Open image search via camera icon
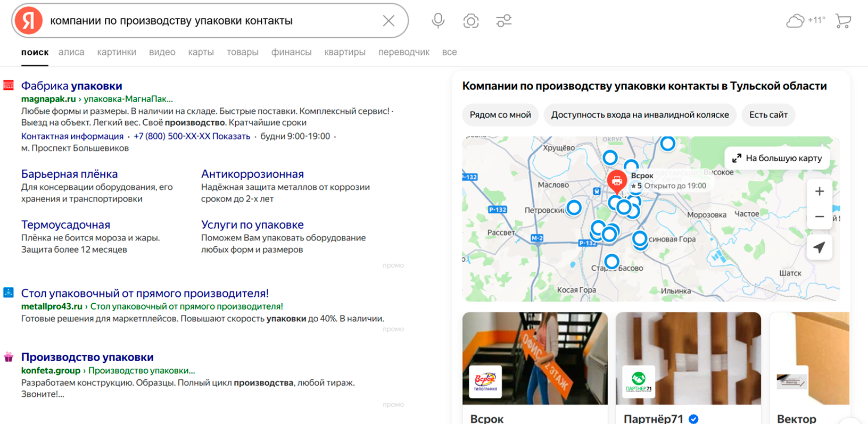This screenshot has height=424, width=868. (471, 21)
